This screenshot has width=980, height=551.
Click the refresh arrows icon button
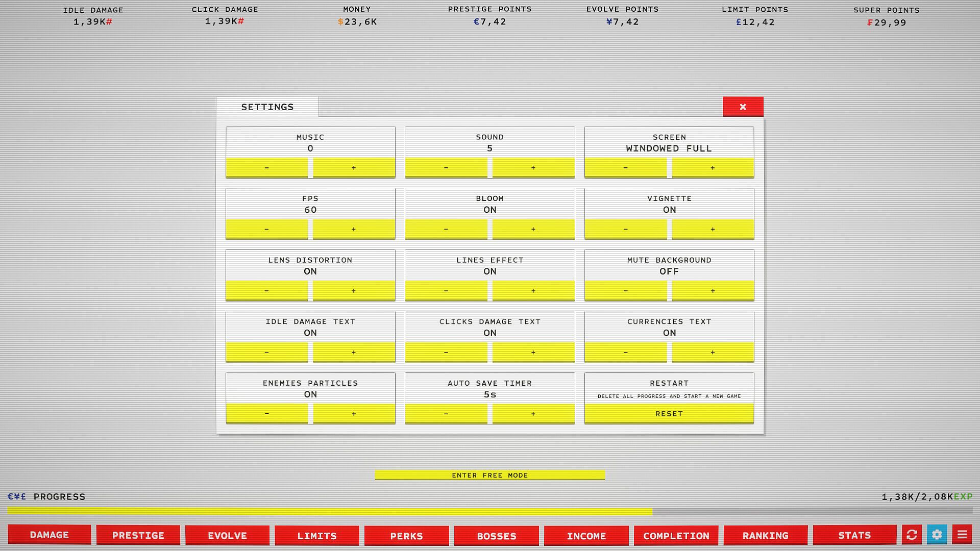pyautogui.click(x=912, y=535)
